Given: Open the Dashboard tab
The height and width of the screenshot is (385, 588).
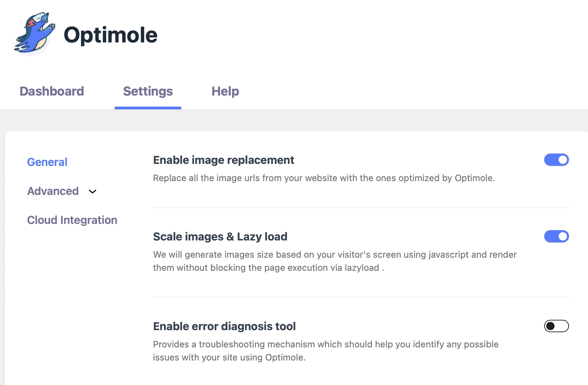Looking at the screenshot, I should (52, 91).
